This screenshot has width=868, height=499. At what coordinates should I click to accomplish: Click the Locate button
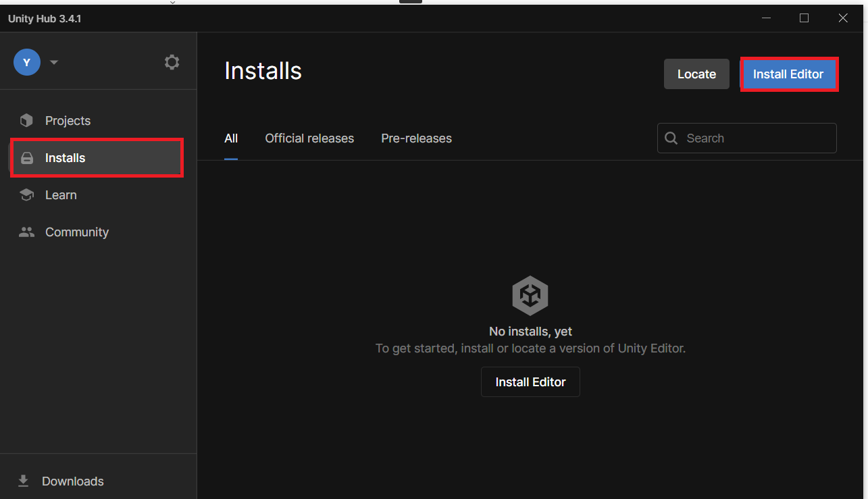click(x=696, y=74)
